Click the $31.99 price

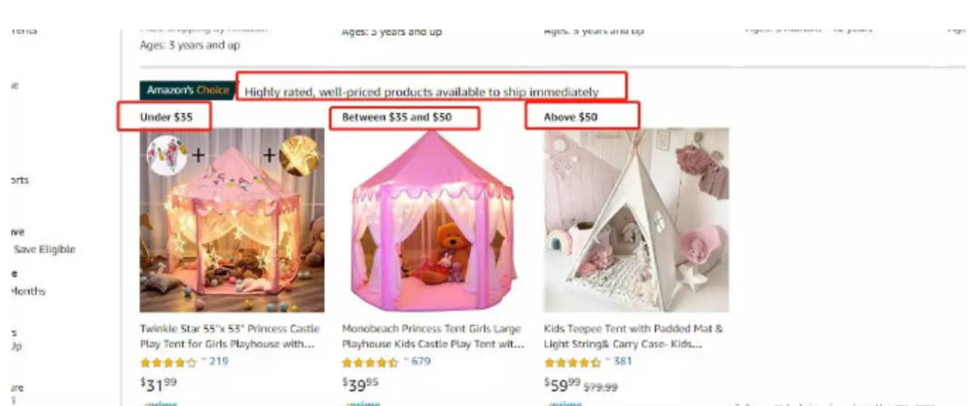159,383
